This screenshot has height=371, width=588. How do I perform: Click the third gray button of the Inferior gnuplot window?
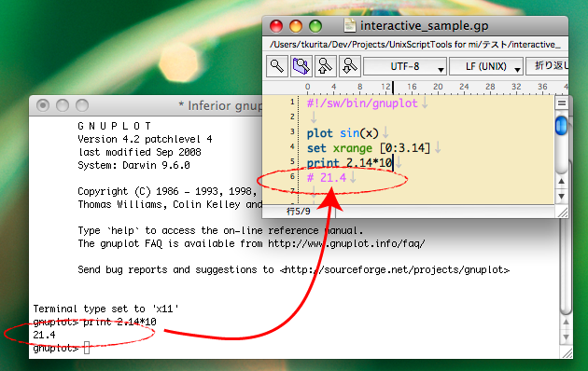point(82,105)
